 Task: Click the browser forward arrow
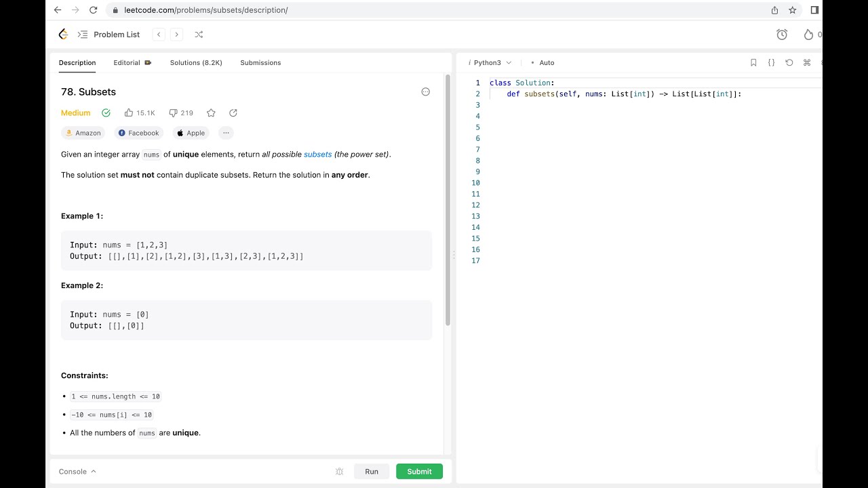[75, 10]
